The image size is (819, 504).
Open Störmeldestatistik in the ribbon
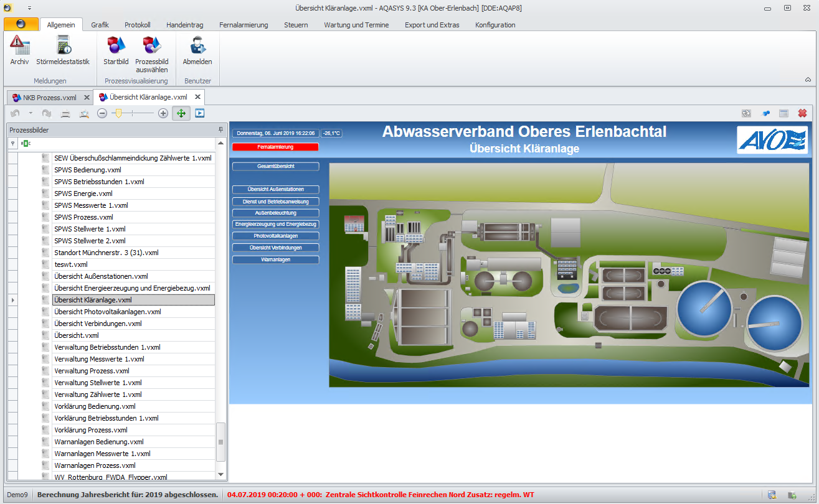tap(63, 50)
